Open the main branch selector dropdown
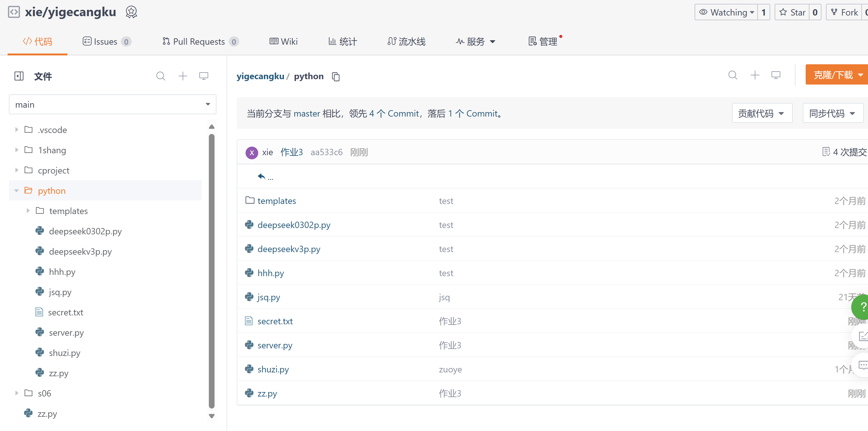Image resolution: width=868 pixels, height=431 pixels. [113, 105]
